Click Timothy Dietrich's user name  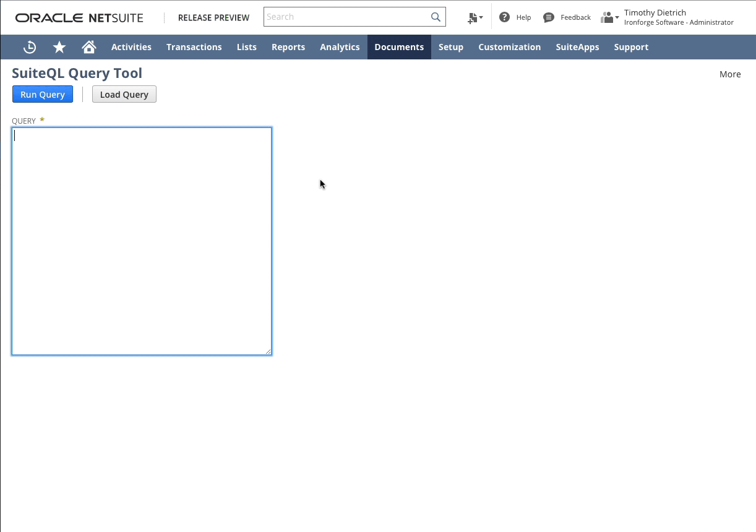pos(655,12)
